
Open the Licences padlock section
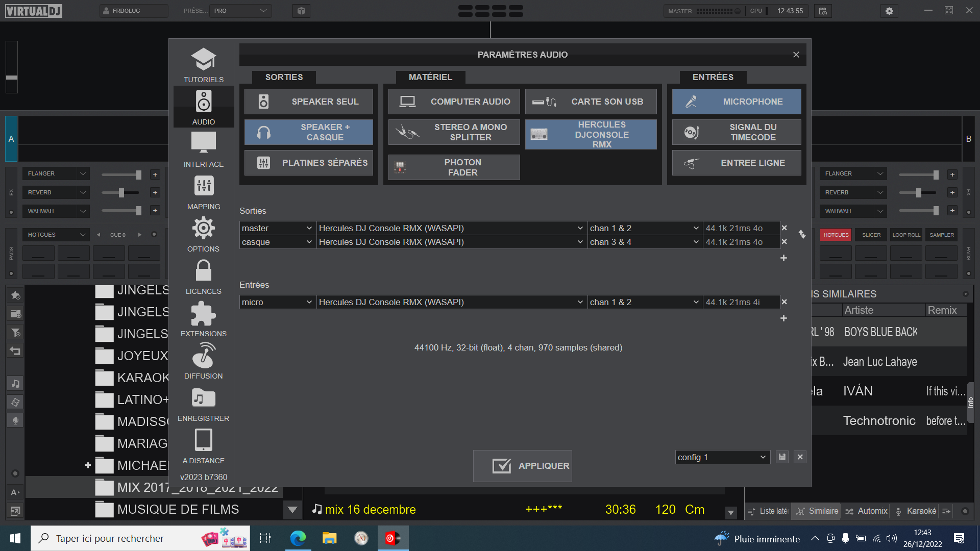pyautogui.click(x=203, y=277)
